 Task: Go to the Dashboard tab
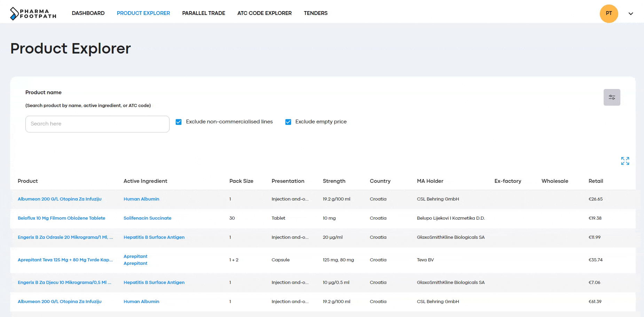tap(88, 13)
